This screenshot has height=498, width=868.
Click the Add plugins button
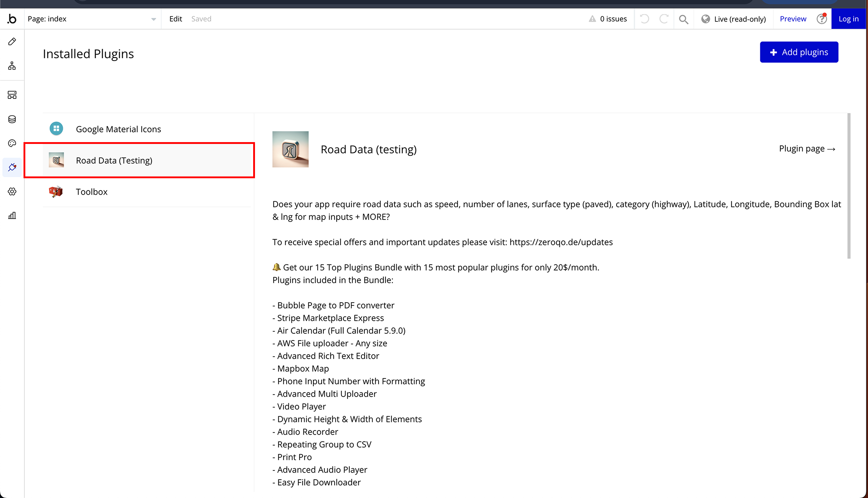(x=799, y=52)
